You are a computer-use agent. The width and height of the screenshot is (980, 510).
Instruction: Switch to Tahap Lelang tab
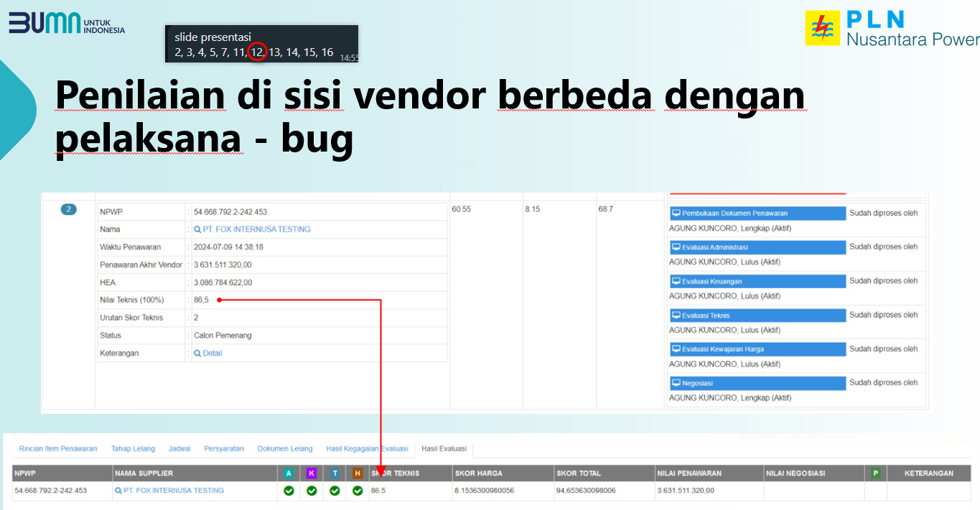coord(133,449)
